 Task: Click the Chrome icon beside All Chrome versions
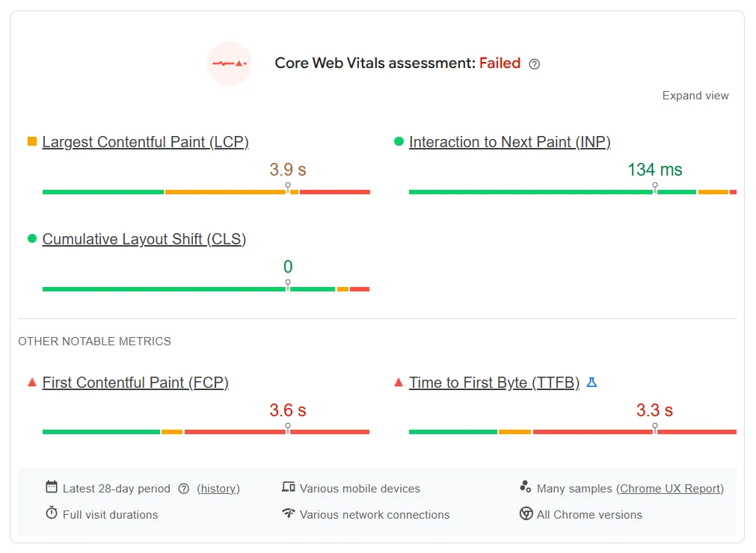[526, 513]
